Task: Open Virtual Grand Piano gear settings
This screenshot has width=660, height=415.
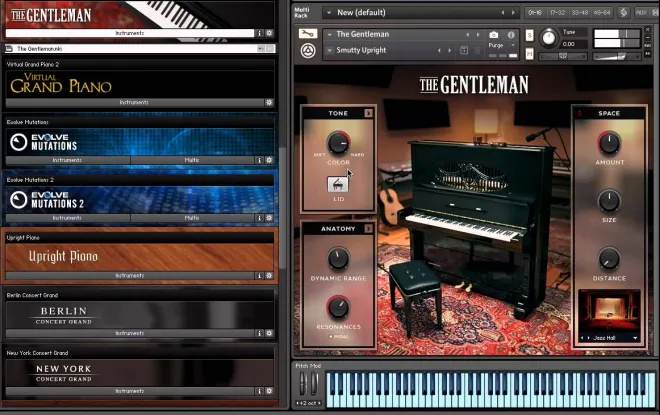Action: click(x=269, y=102)
